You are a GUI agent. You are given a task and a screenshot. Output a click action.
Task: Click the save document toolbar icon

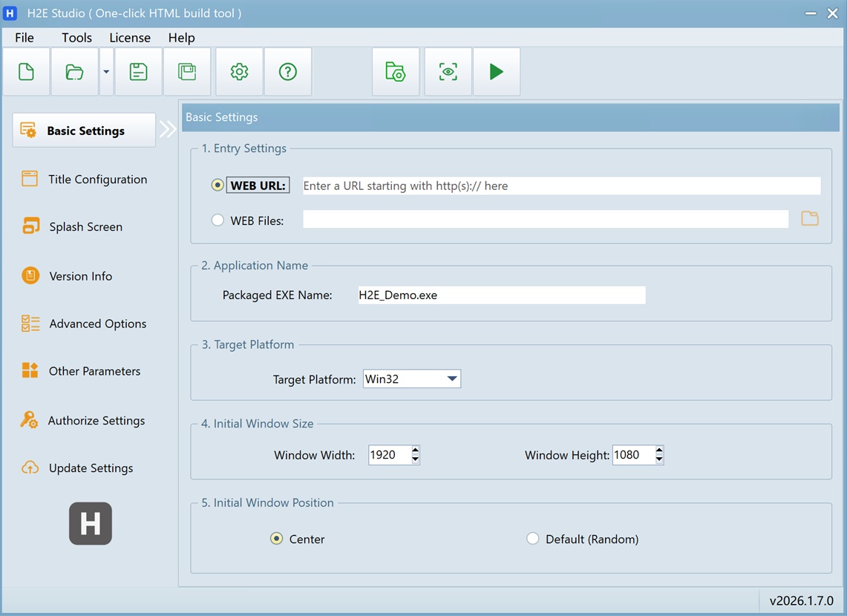(138, 71)
